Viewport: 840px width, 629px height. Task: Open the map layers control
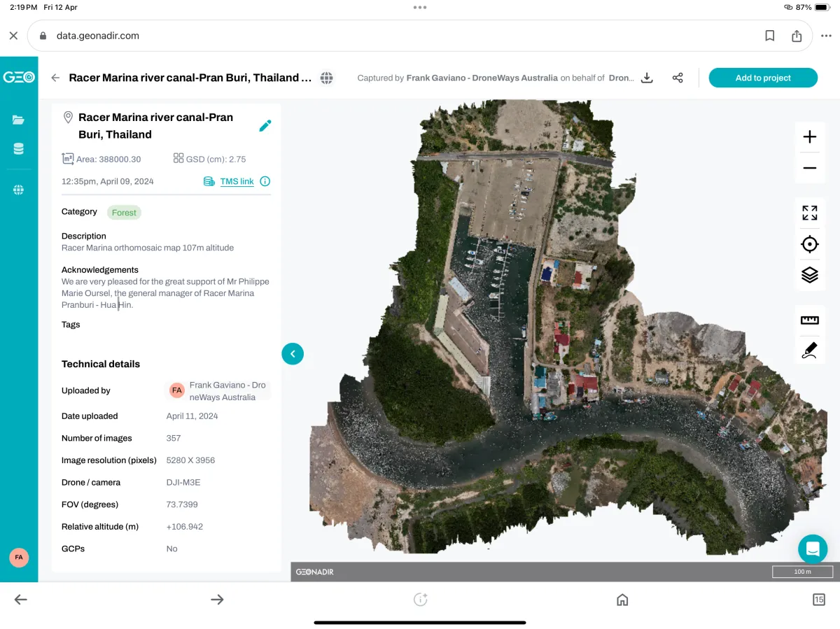pos(809,275)
